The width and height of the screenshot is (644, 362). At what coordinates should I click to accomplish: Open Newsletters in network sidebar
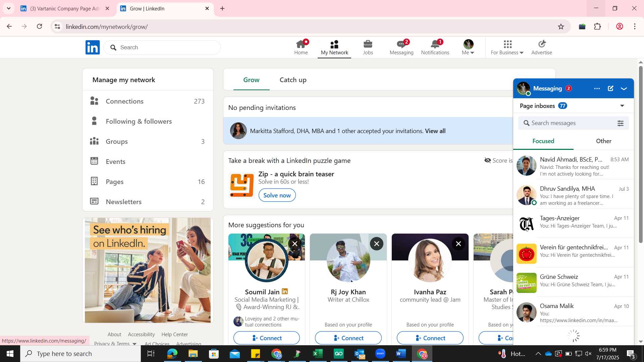click(x=148, y=202)
